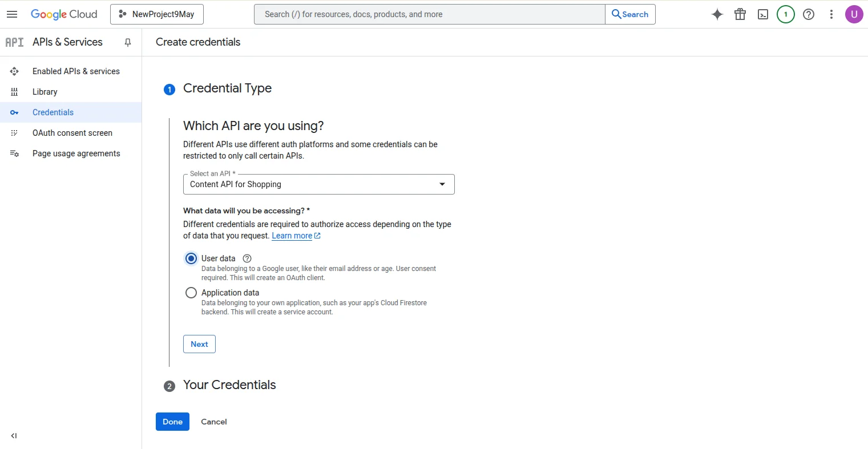Screen dimensions: 868x449
Task: Open the Gemini assistant icon
Action: click(x=717, y=14)
